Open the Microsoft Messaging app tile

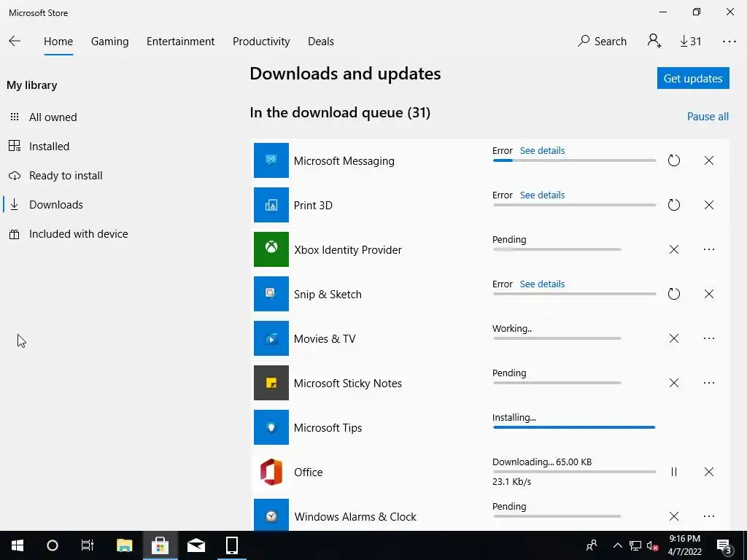click(x=271, y=160)
